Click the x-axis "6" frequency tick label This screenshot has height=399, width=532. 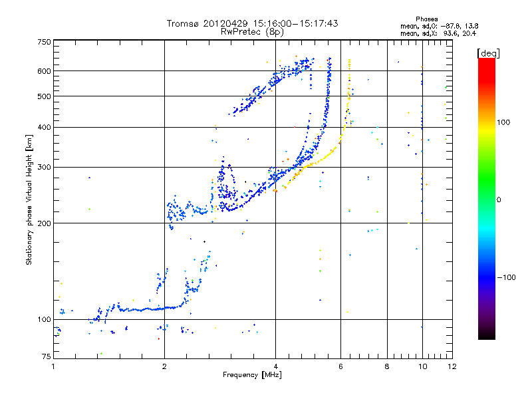click(340, 366)
